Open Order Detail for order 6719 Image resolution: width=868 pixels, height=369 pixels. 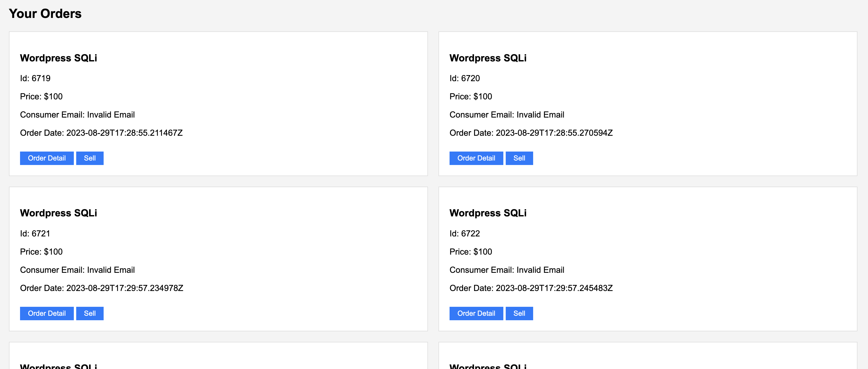[x=46, y=158]
